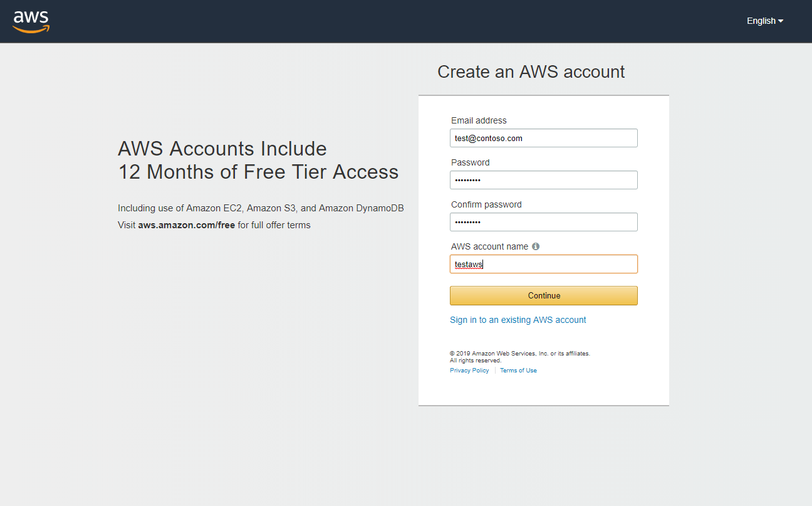Click the AWS account name label text
The image size is (812, 506).
[x=489, y=246]
